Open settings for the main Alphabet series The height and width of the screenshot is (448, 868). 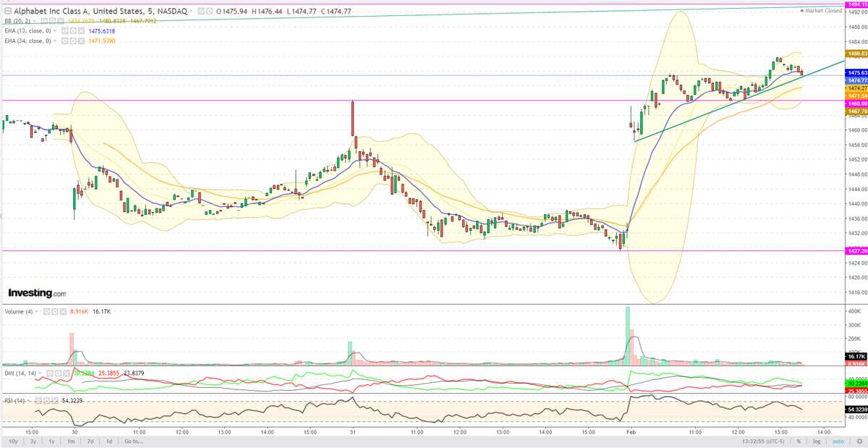(210, 11)
